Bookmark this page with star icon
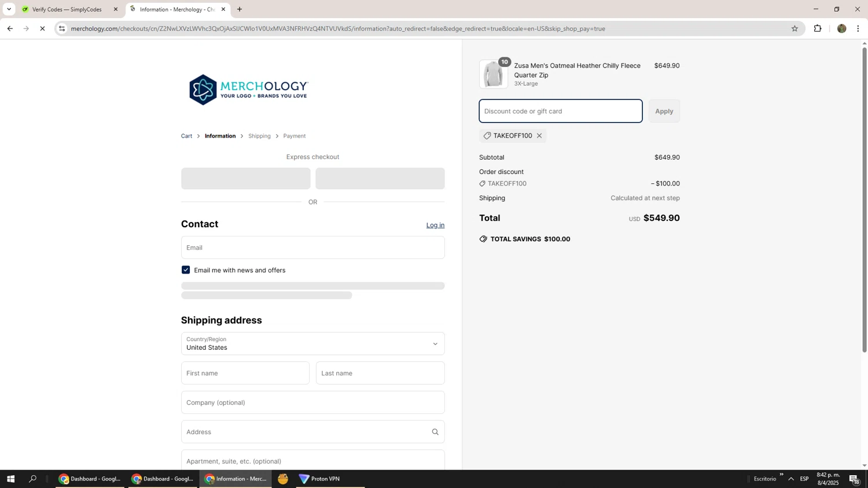Screen dimensions: 868x488 click(x=795, y=28)
